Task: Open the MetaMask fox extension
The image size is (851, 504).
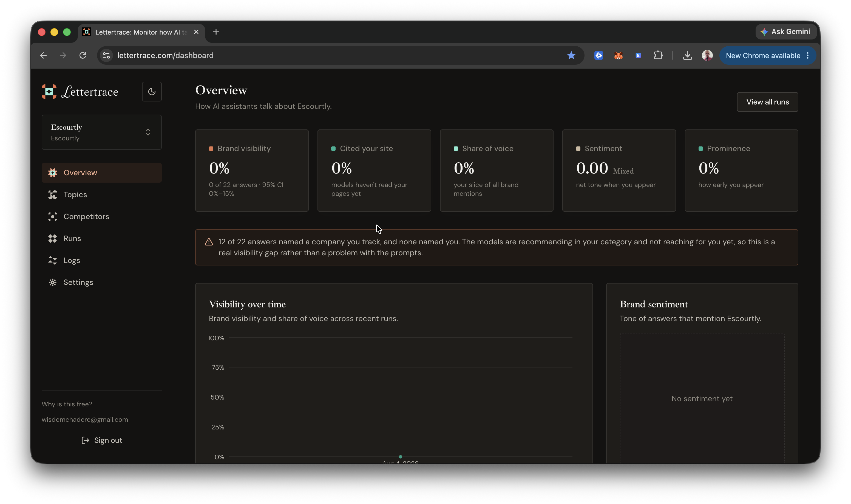Action: pos(619,55)
